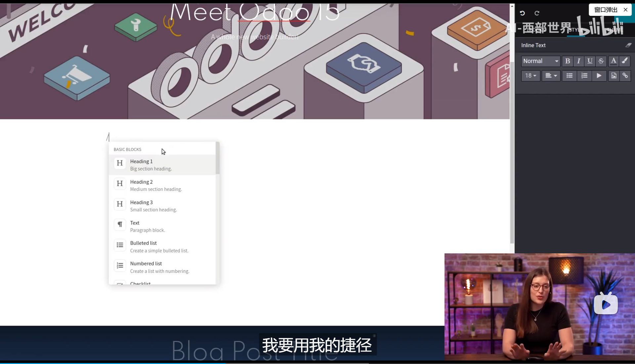
Task: Select Text paragraph block option
Action: pos(162,226)
